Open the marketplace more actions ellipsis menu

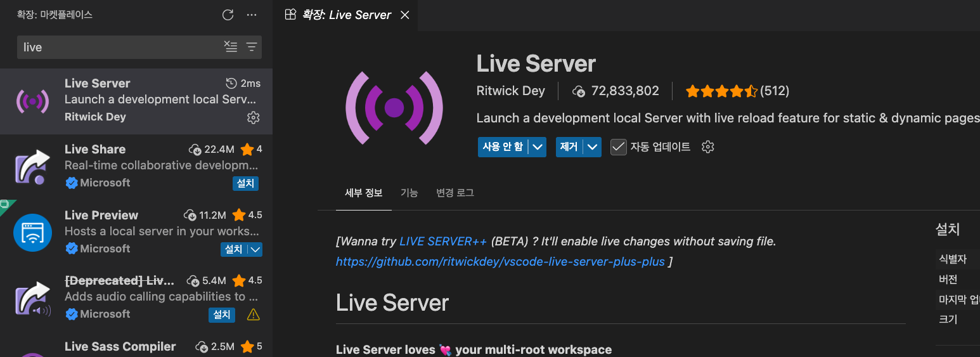[x=252, y=15]
